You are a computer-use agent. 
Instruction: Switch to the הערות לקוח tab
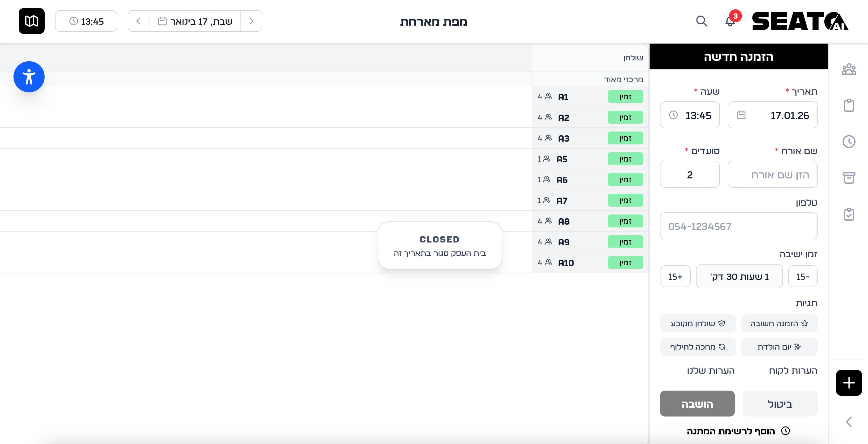[795, 371]
